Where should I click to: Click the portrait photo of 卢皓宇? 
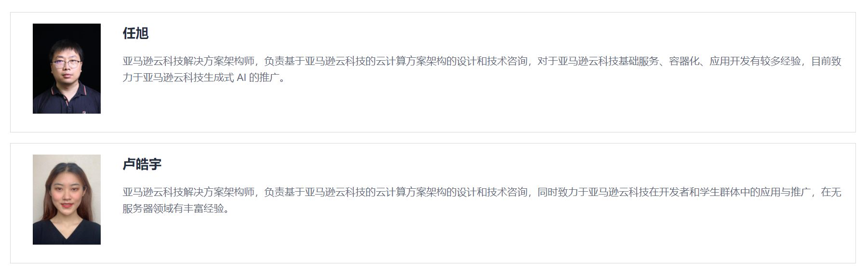[67, 199]
